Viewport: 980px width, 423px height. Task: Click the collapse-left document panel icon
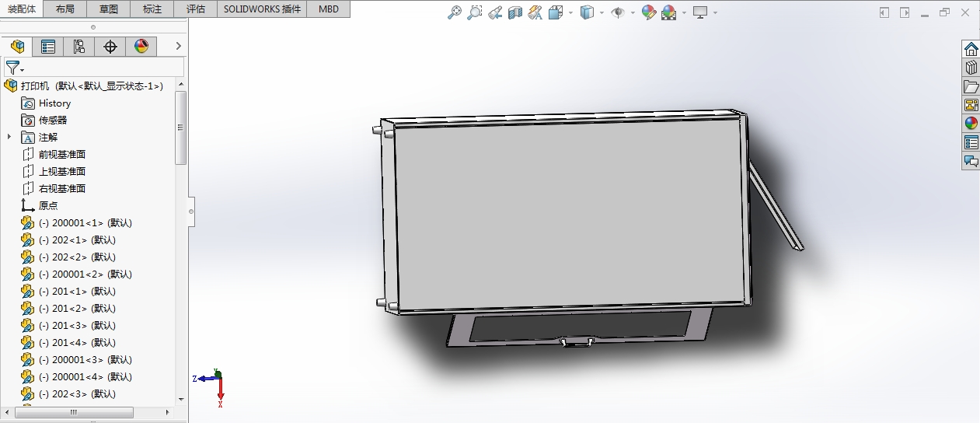884,12
